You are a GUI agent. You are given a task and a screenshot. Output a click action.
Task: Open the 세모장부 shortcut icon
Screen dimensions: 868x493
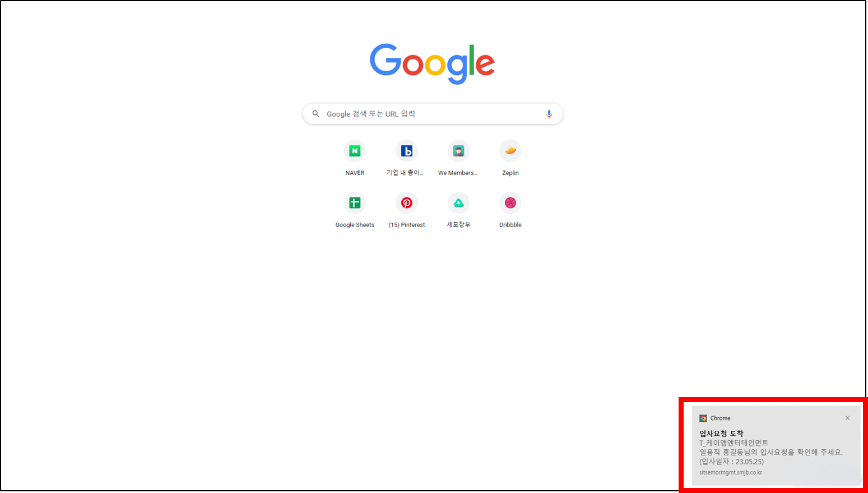pyautogui.click(x=458, y=203)
